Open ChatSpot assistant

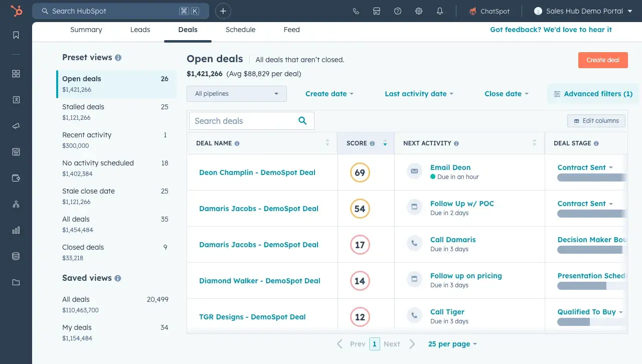489,11
